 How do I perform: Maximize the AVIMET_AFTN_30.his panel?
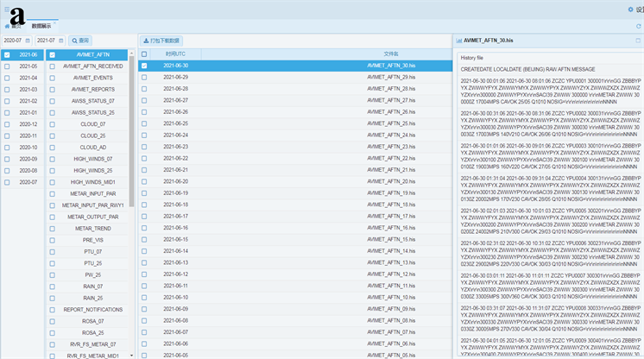[638, 41]
